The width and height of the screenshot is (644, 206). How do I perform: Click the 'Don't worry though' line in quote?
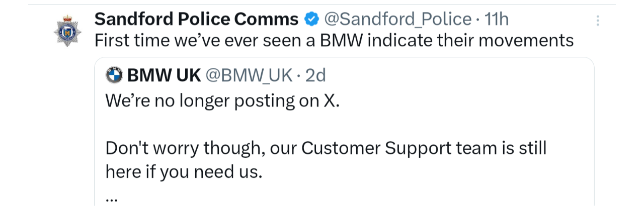(x=326, y=149)
